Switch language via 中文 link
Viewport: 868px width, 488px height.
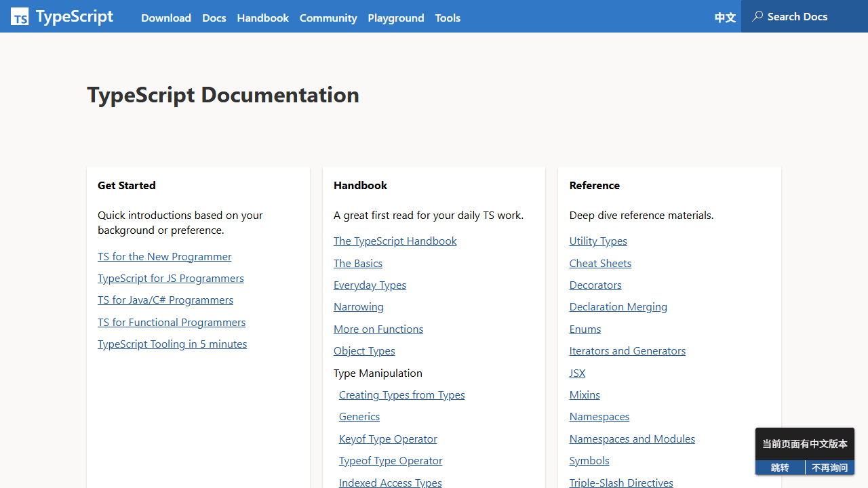pos(725,18)
